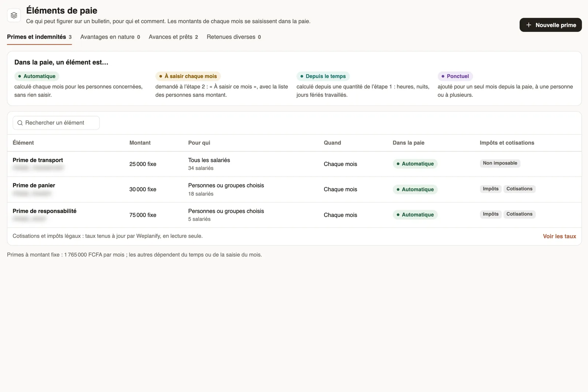
Task: Click Tous les salariés in transport row
Action: coord(209,160)
